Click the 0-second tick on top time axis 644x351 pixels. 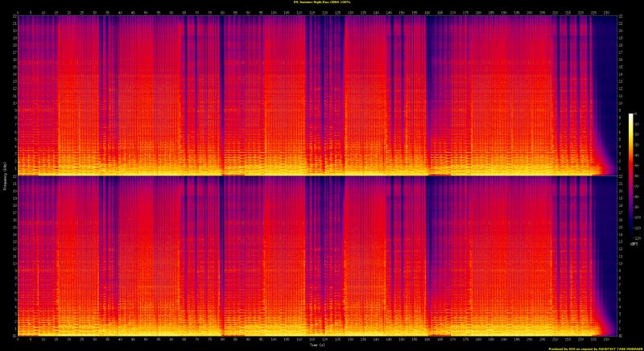point(18,12)
